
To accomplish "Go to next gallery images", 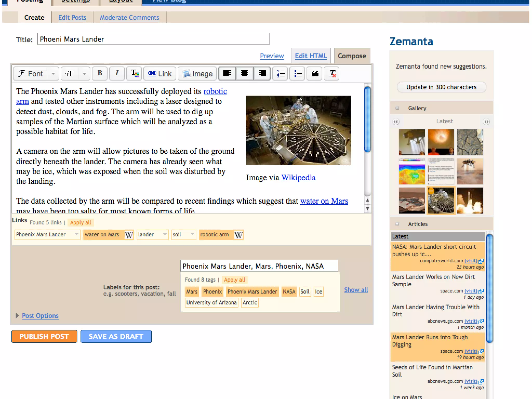I will click(x=486, y=122).
